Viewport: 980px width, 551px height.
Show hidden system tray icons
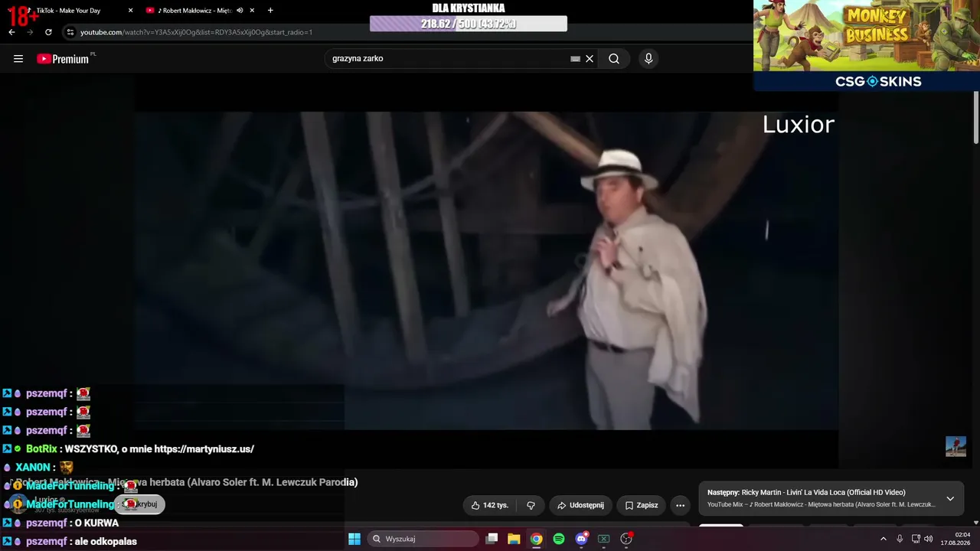883,539
